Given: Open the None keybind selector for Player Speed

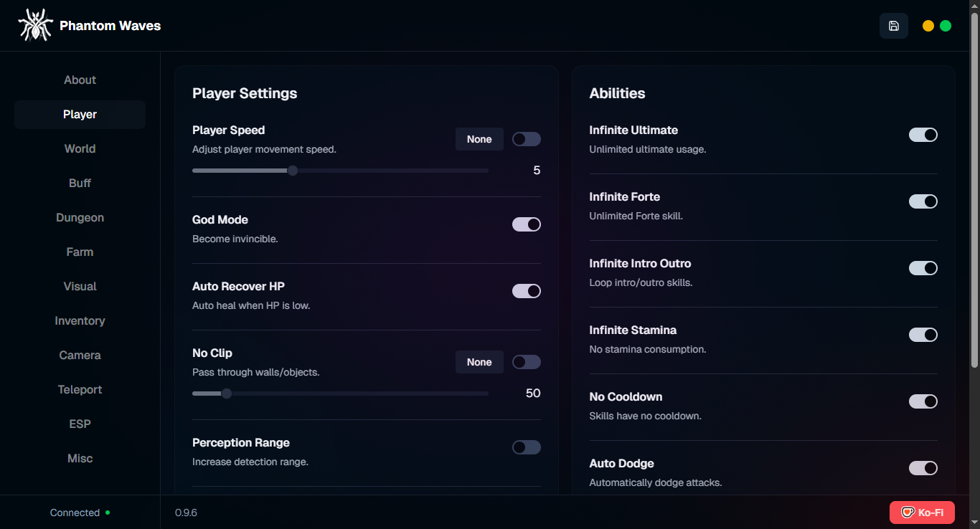Looking at the screenshot, I should pos(479,138).
